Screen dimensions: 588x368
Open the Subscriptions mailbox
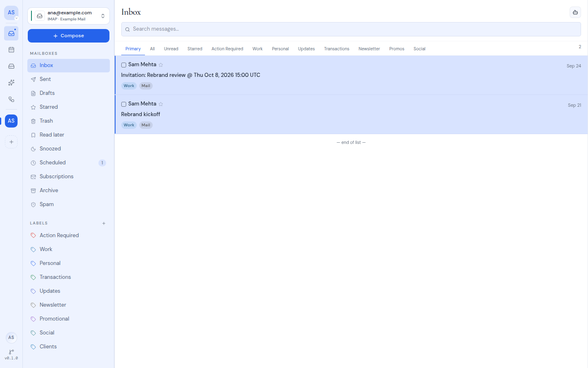click(69, 177)
